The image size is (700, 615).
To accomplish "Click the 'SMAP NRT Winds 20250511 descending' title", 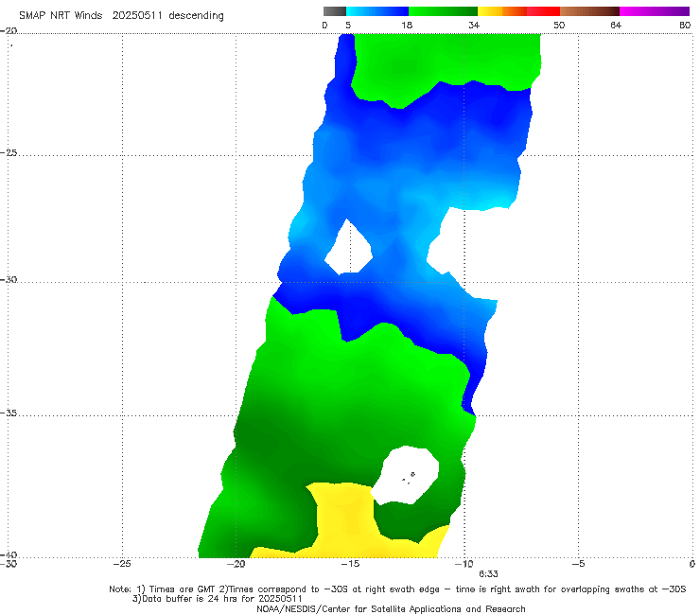I will click(x=121, y=16).
